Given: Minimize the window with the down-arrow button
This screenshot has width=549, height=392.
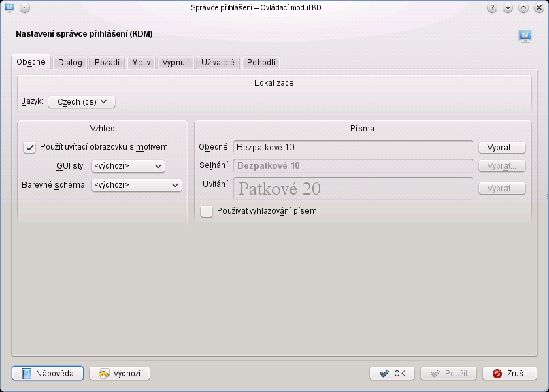Looking at the screenshot, I should [508, 7].
